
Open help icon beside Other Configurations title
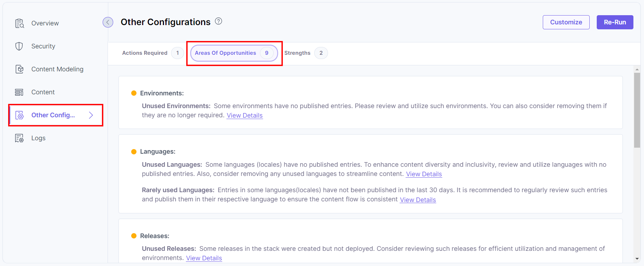pyautogui.click(x=219, y=21)
